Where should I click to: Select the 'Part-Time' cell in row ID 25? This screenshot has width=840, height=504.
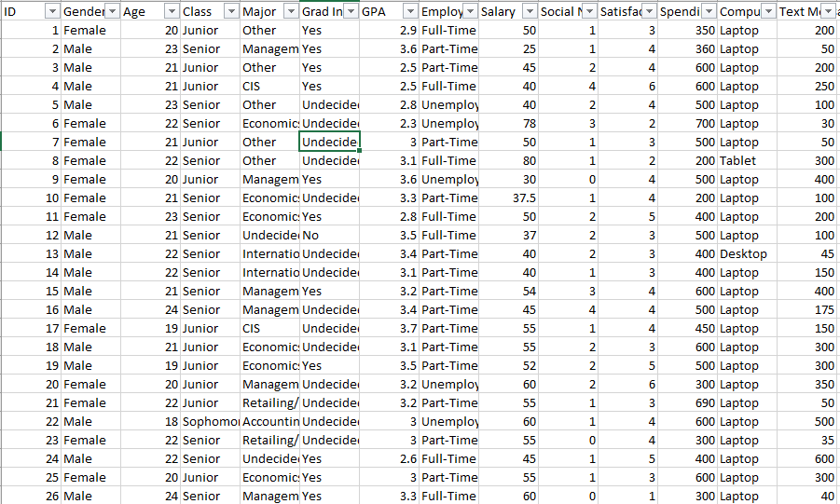click(x=449, y=478)
